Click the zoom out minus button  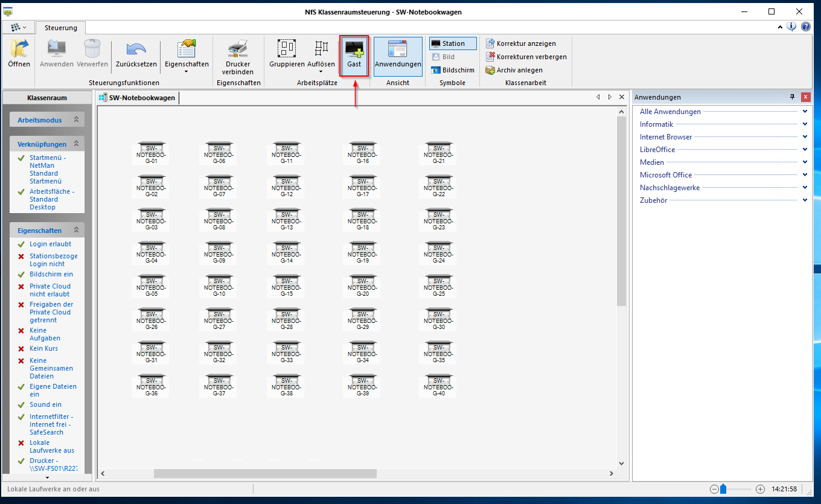[714, 489]
